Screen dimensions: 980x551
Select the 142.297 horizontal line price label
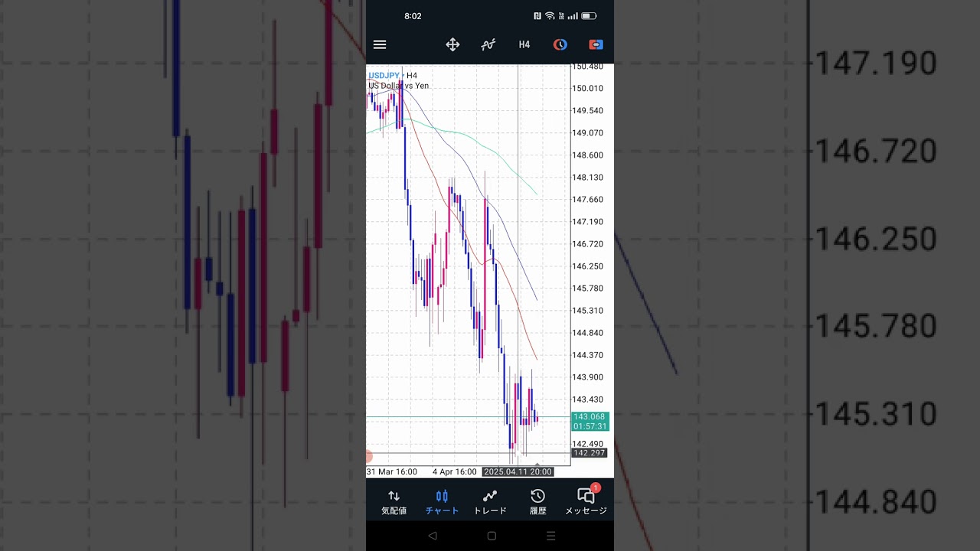point(590,453)
